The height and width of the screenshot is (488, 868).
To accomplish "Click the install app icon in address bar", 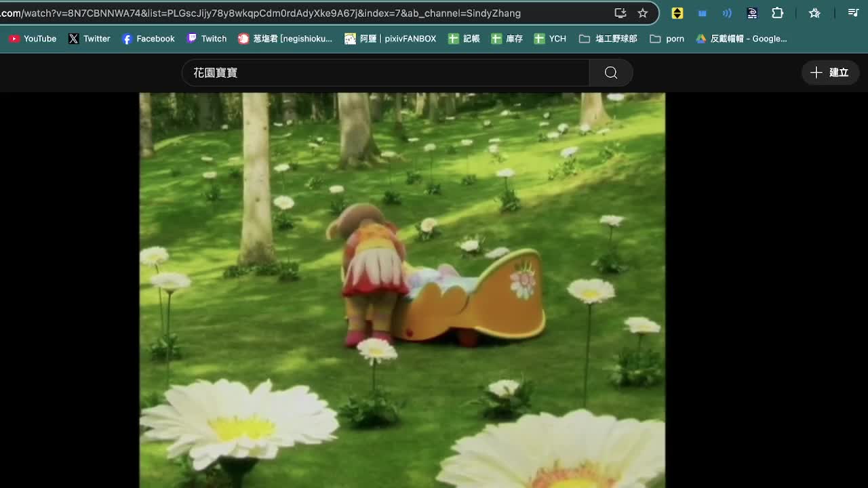I will pyautogui.click(x=620, y=13).
